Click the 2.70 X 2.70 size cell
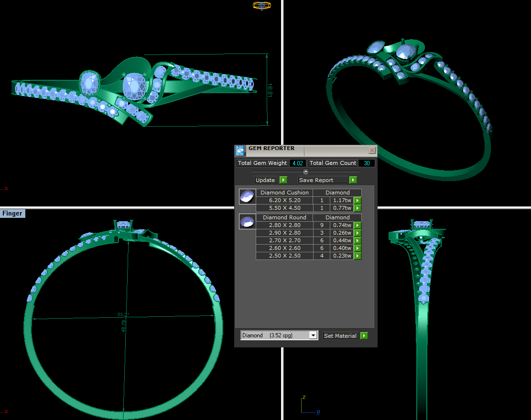 [284, 241]
